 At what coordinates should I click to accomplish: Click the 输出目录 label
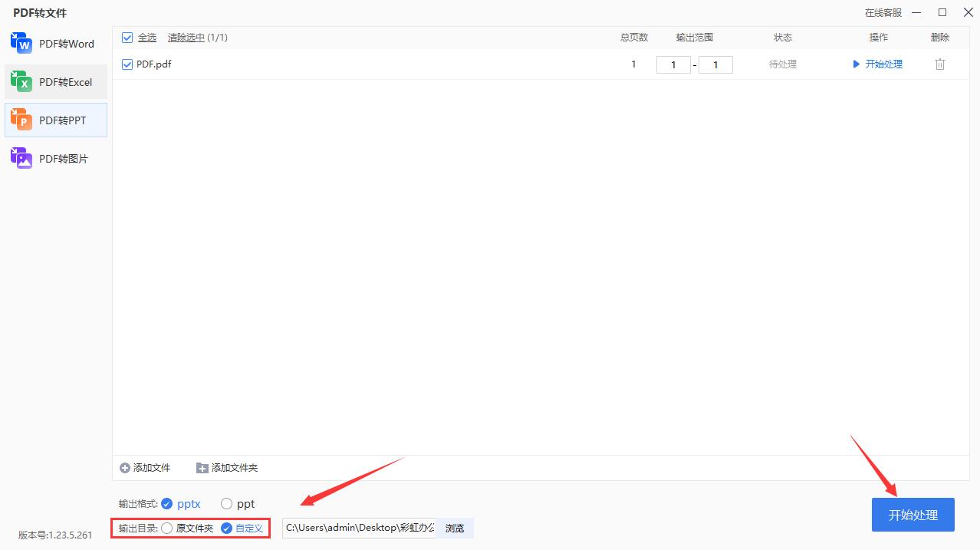click(x=138, y=529)
